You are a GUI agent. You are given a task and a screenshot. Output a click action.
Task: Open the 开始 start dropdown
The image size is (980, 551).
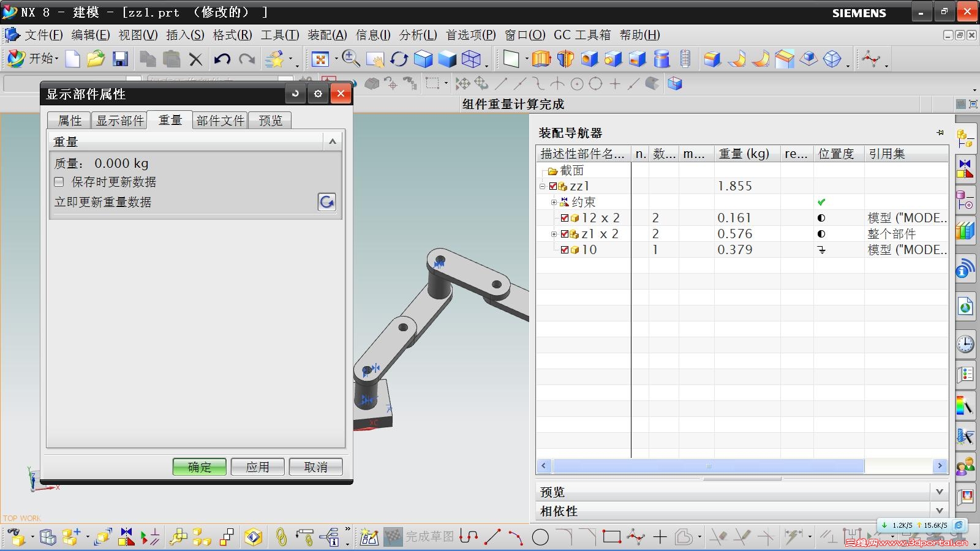tap(34, 59)
